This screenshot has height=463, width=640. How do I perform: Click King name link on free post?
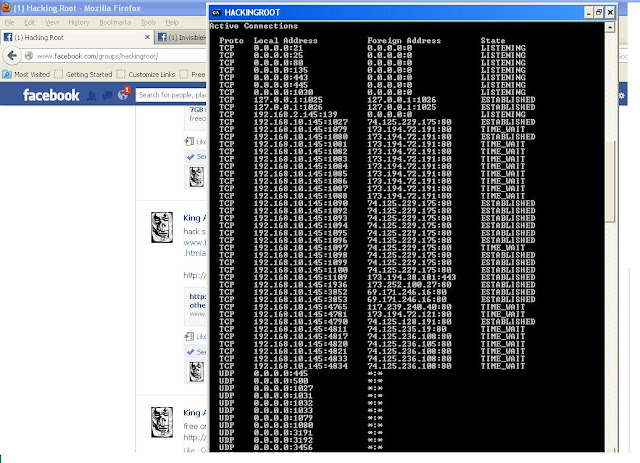[x=194, y=413]
